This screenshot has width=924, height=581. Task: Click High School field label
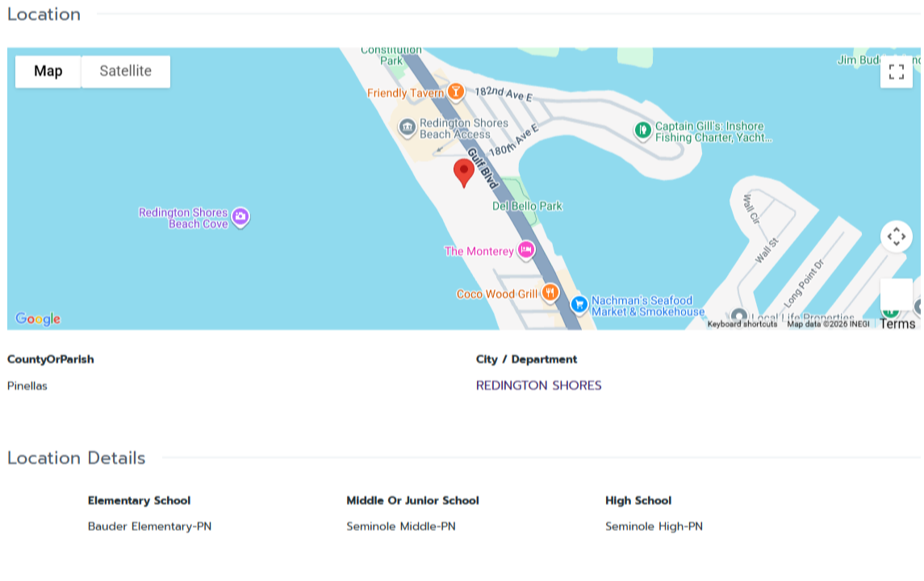coord(638,500)
